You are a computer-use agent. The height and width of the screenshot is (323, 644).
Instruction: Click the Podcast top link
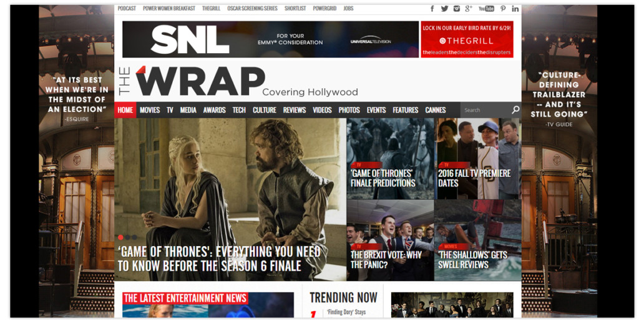[127, 8]
